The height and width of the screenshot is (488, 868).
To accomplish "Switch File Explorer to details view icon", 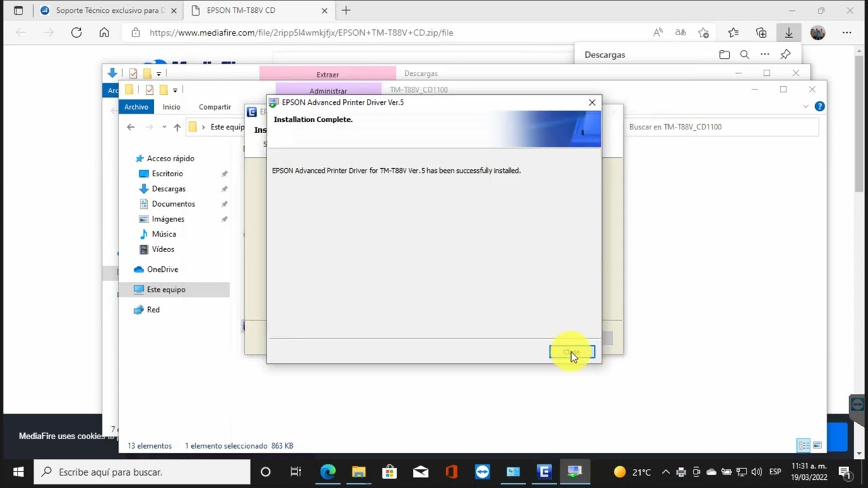I will 804,445.
